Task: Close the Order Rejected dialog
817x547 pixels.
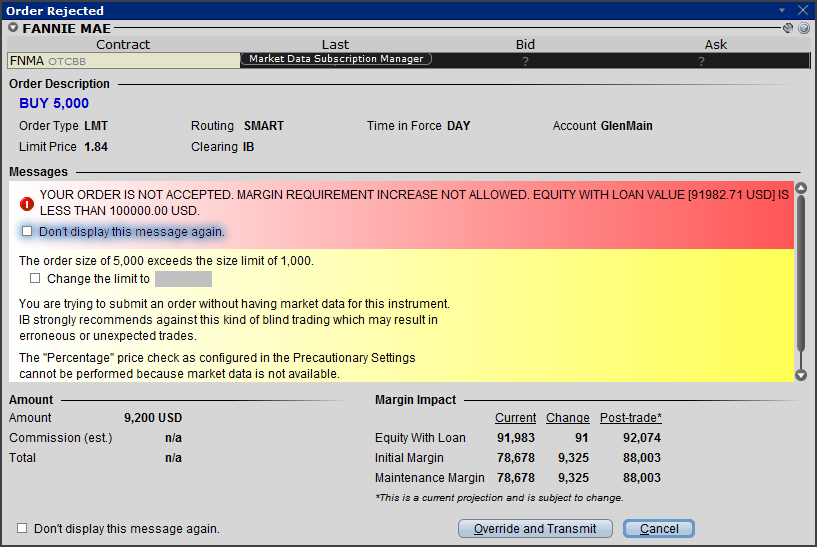Action: 802,10
